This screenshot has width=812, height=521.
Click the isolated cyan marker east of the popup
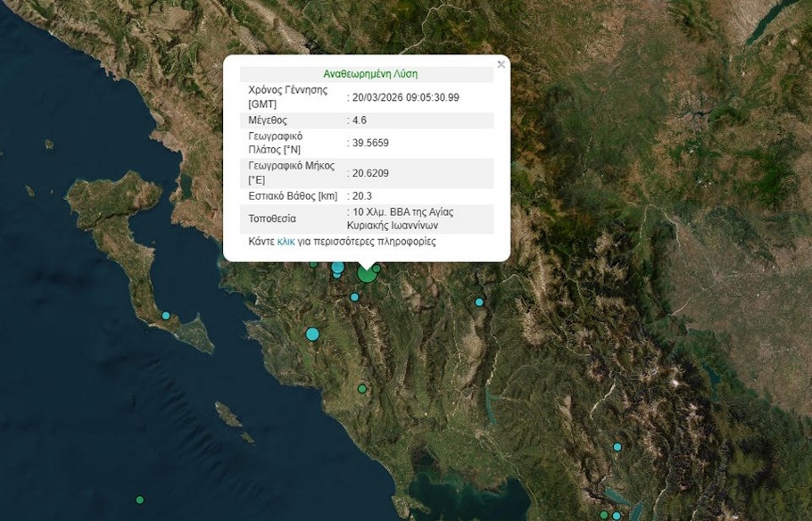tap(479, 302)
